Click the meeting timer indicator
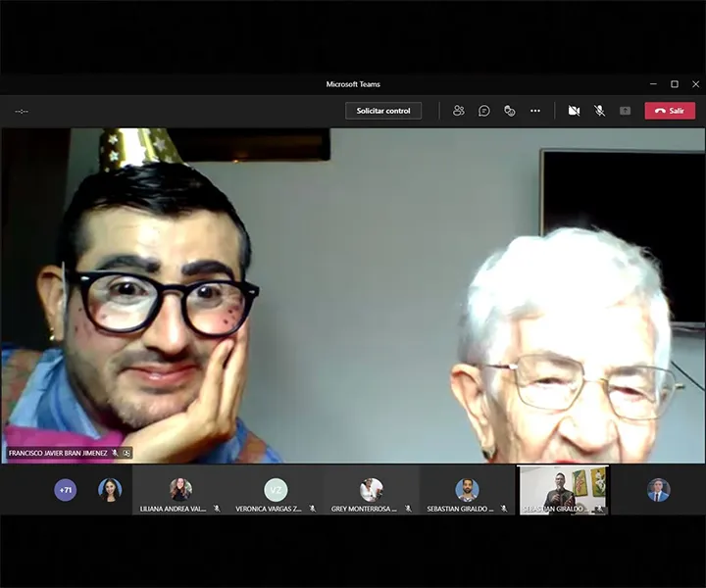Image resolution: width=706 pixels, height=588 pixels. [x=22, y=111]
